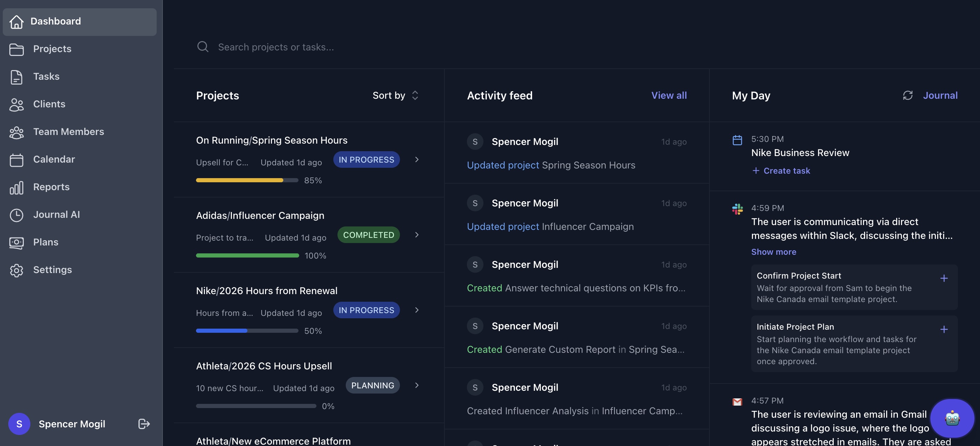Expand the Adidas Influencer Campaign chevron

(x=417, y=235)
